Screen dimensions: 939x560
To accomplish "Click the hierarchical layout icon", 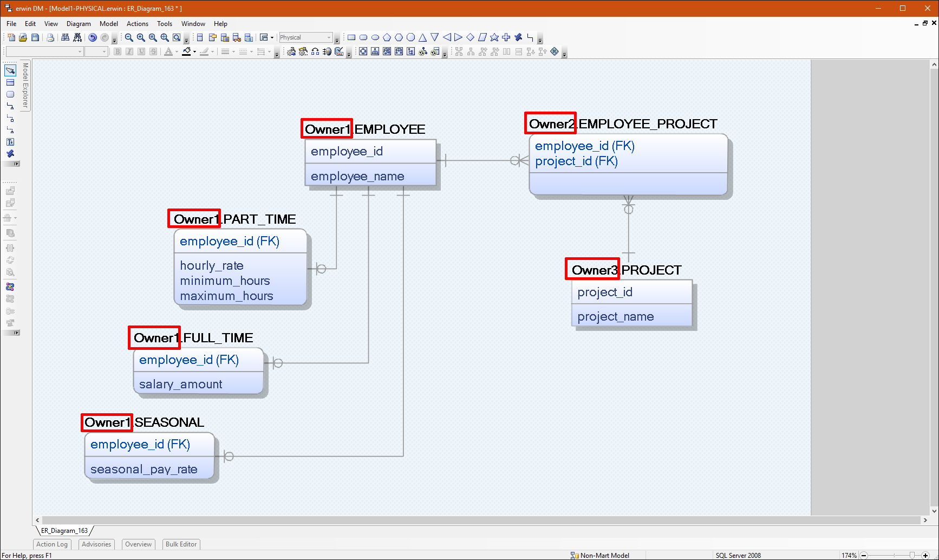I will click(x=375, y=51).
